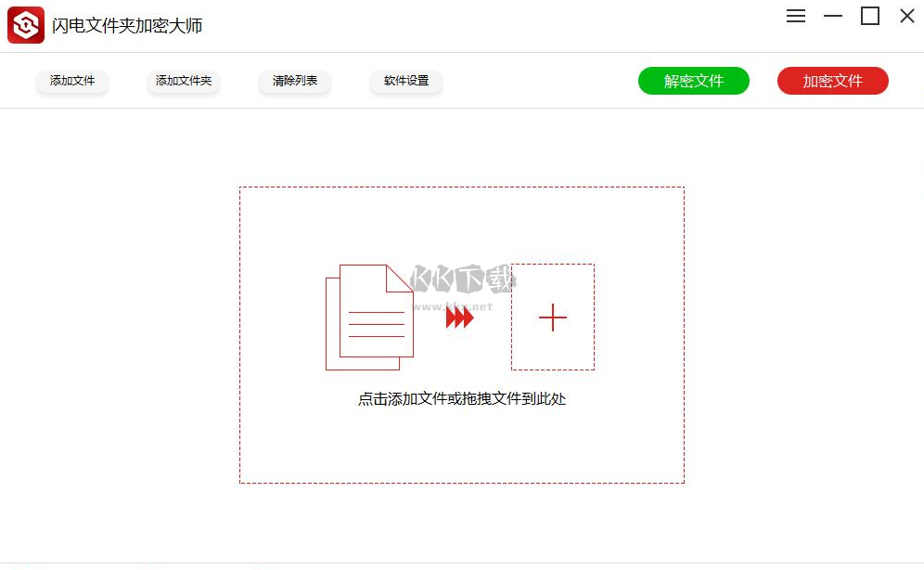Click 添加文件夹 to add a folder
This screenshot has width=924, height=570.
tap(183, 81)
